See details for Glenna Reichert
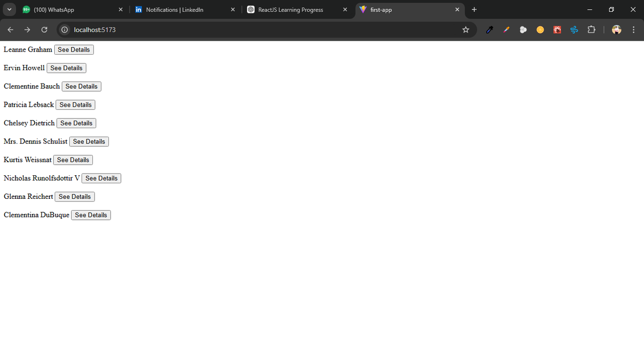 tap(75, 197)
